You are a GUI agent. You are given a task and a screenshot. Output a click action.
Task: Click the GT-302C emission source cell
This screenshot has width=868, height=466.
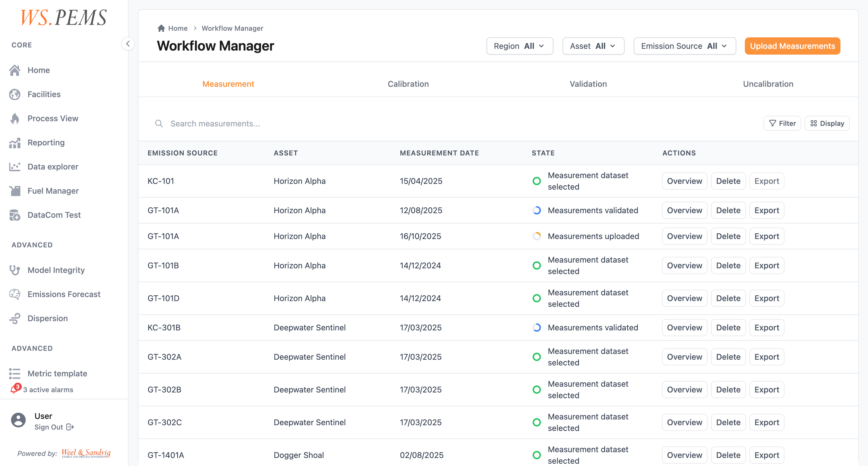[164, 423]
